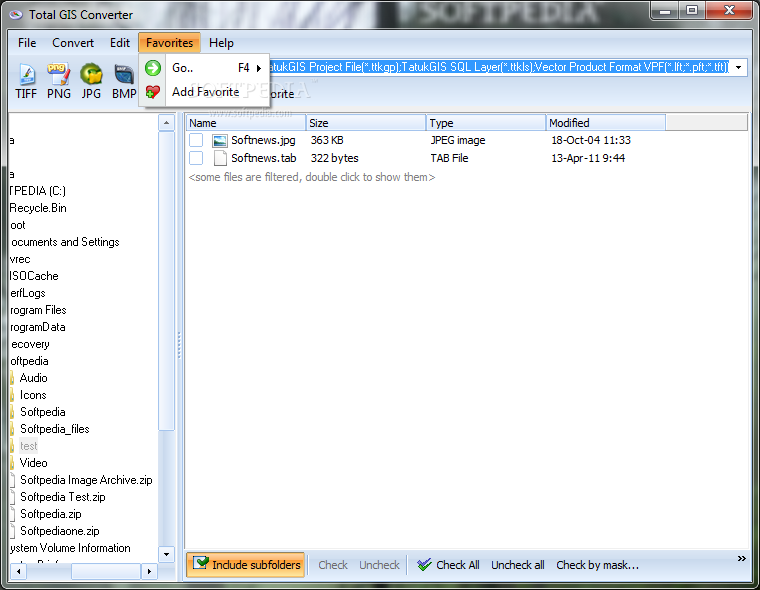The height and width of the screenshot is (590, 760).
Task: Tick the checkbox next to Softnews.tab
Action: [x=196, y=158]
